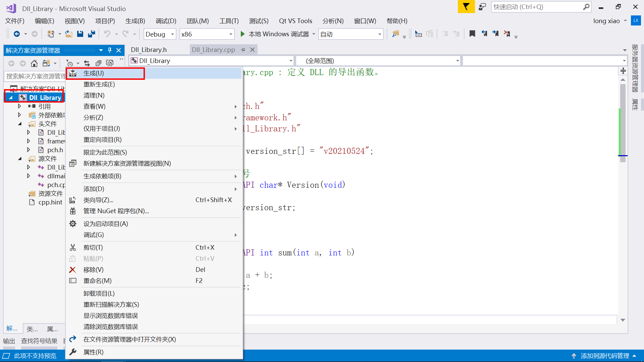Screen dimensions: 644x362
Task: Click the yellow notifications funnel icon
Action: [x=466, y=7]
